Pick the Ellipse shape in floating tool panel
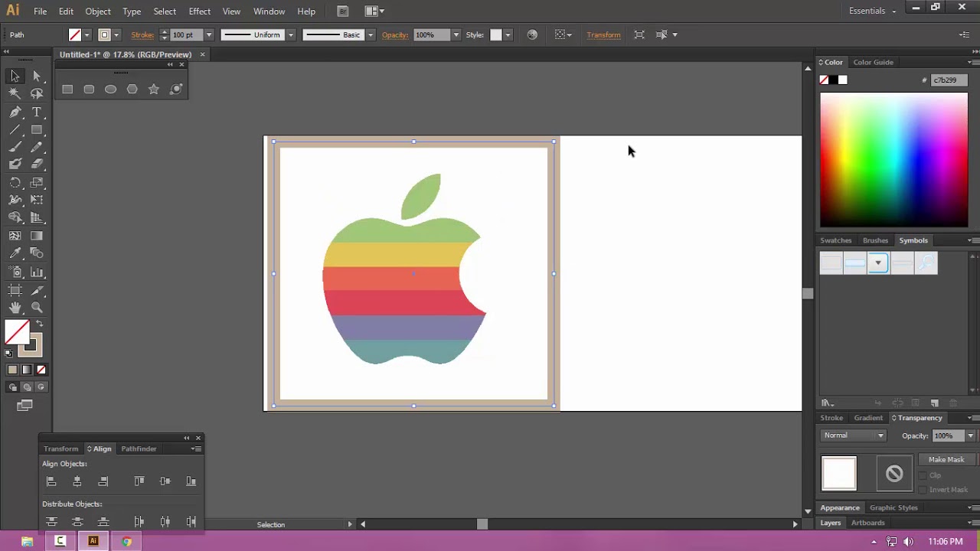Viewport: 980px width, 551px height. pos(110,90)
